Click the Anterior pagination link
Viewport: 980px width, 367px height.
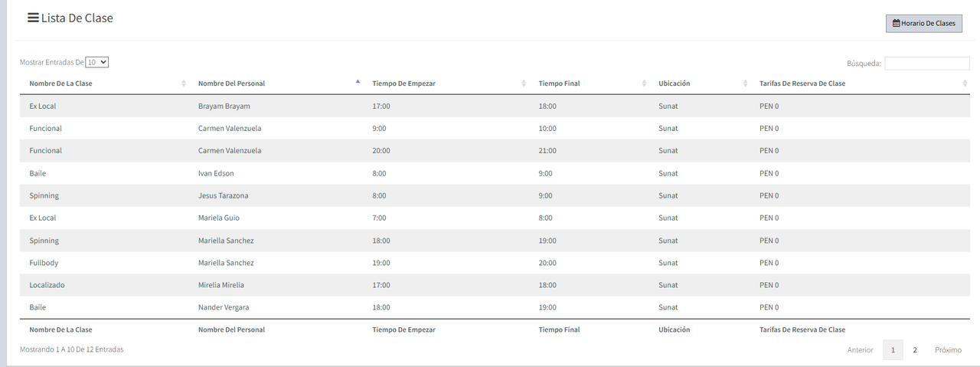[x=860, y=350]
